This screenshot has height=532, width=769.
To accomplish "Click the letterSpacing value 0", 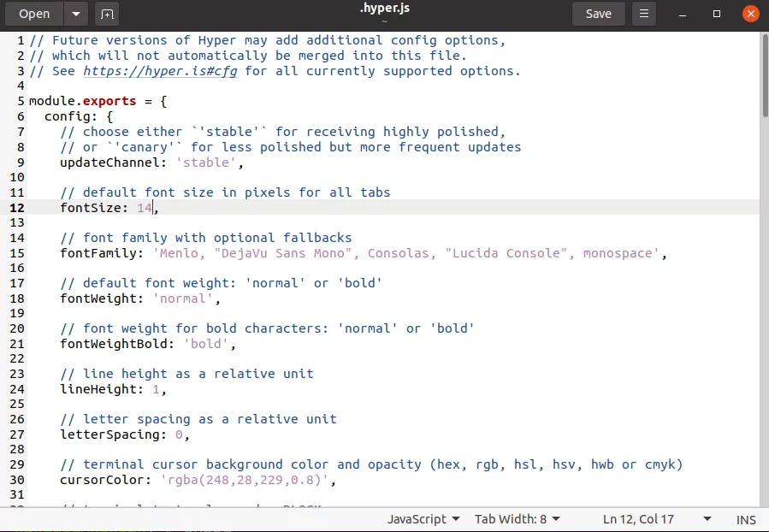I will pos(179,434).
